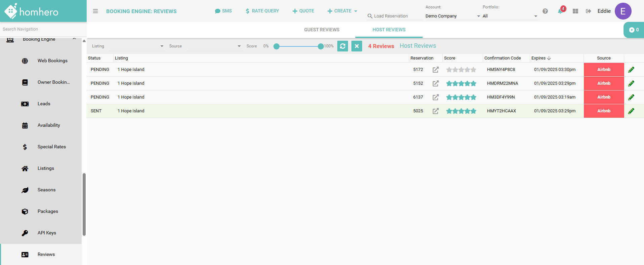Click the Rate Query button
Image resolution: width=644 pixels, height=265 pixels.
262,11
